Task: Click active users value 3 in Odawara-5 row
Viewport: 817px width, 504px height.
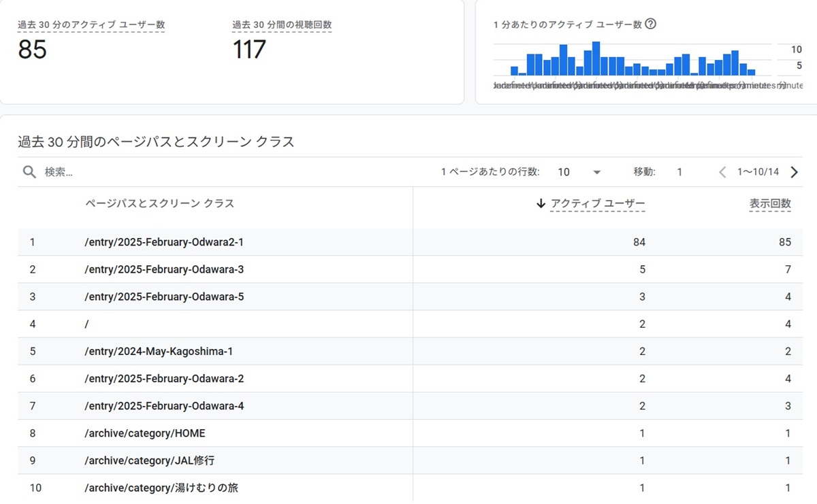Action: (x=642, y=297)
